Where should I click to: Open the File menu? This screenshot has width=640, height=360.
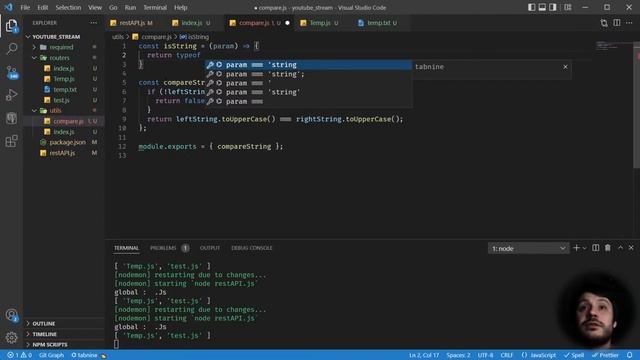tap(25, 7)
